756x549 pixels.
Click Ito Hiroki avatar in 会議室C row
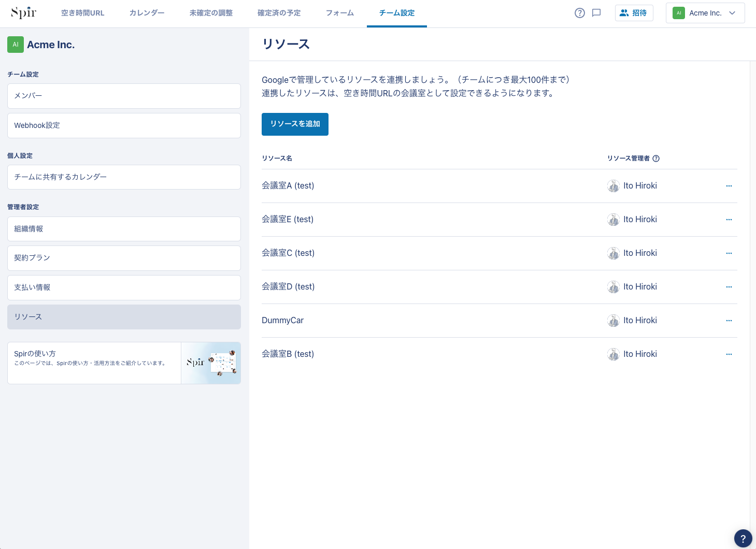pyautogui.click(x=614, y=253)
